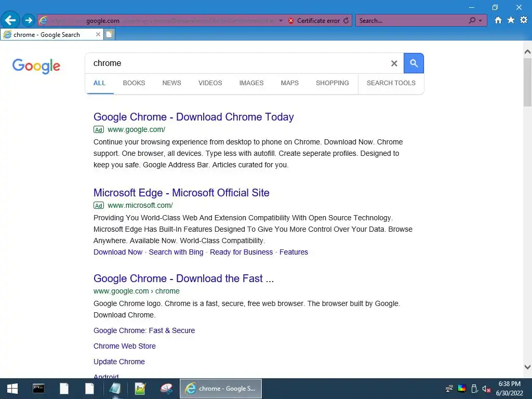This screenshot has width=532, height=399.
Task: Open the 'Features' sitelink
Action: coord(294,252)
